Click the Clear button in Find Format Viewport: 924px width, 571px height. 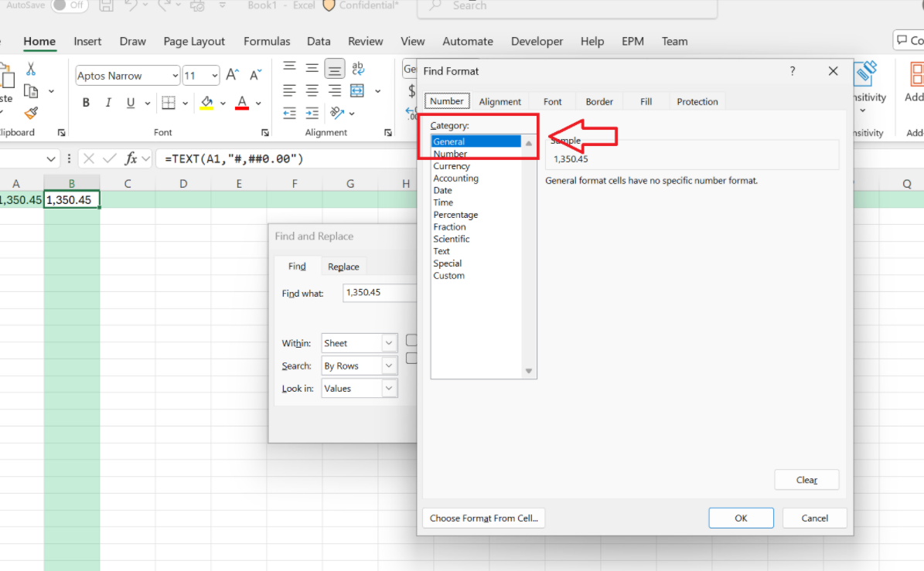point(806,480)
